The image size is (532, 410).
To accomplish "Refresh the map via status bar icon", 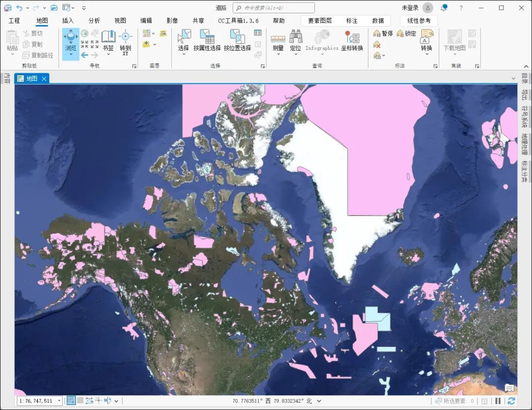I will 511,401.
